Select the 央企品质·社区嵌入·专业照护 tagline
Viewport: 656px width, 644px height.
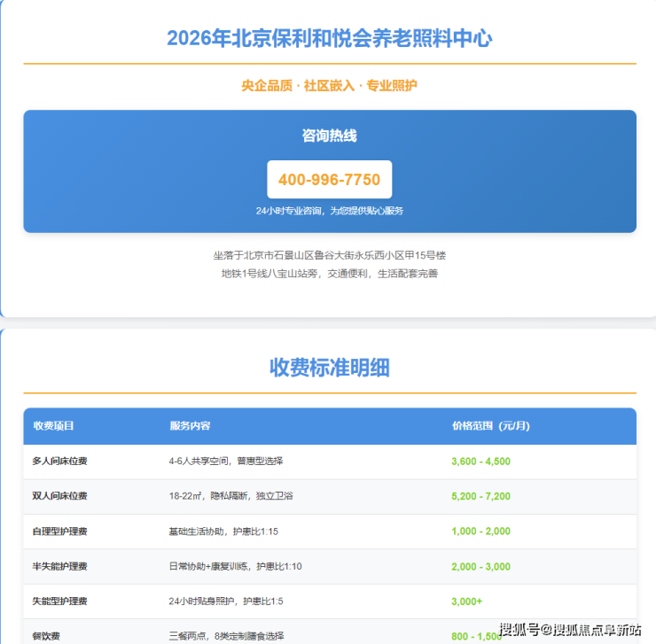click(329, 86)
